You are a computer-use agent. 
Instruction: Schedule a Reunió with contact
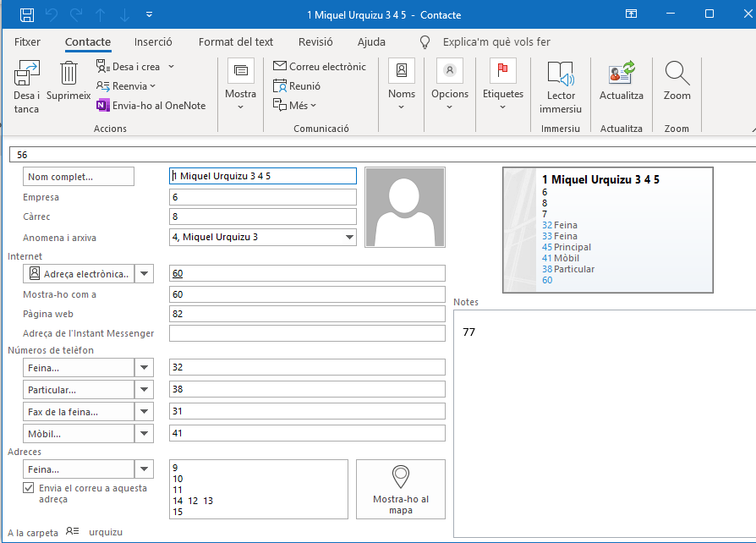(298, 86)
